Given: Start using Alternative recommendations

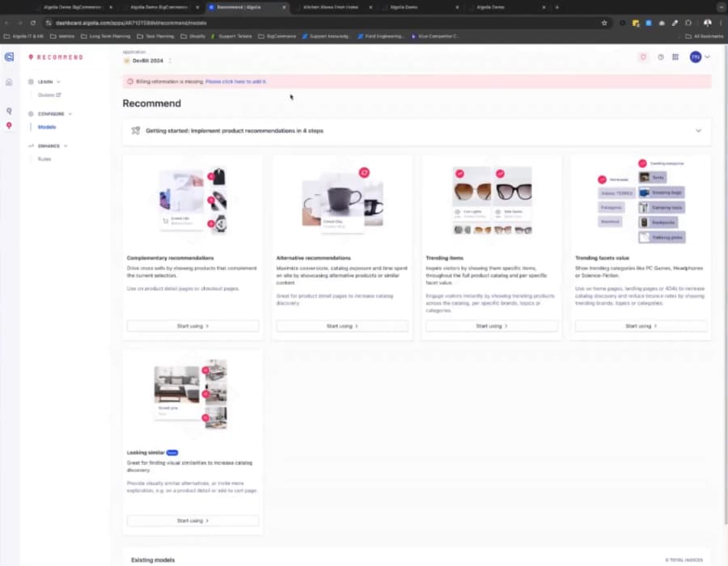Looking at the screenshot, I should [x=342, y=326].
